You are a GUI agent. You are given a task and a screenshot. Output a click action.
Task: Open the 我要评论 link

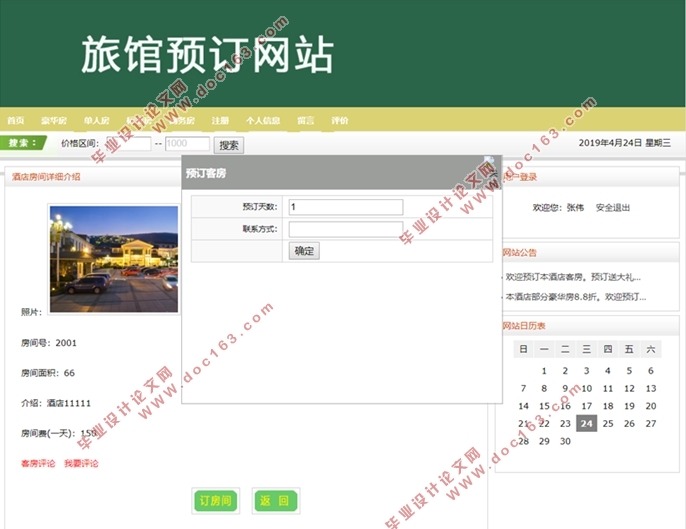[81, 463]
